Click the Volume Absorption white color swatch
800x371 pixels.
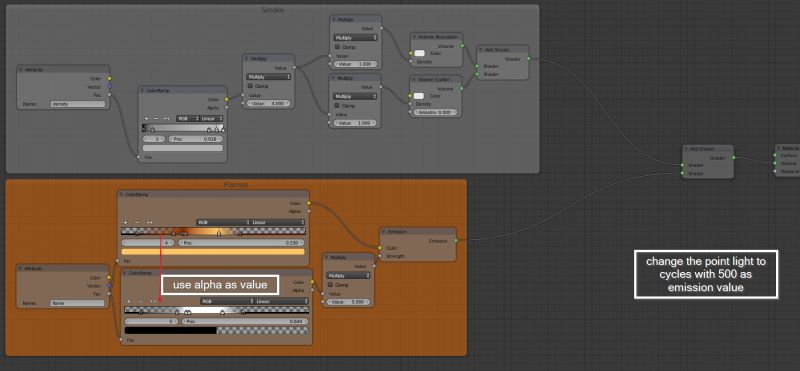(x=419, y=53)
